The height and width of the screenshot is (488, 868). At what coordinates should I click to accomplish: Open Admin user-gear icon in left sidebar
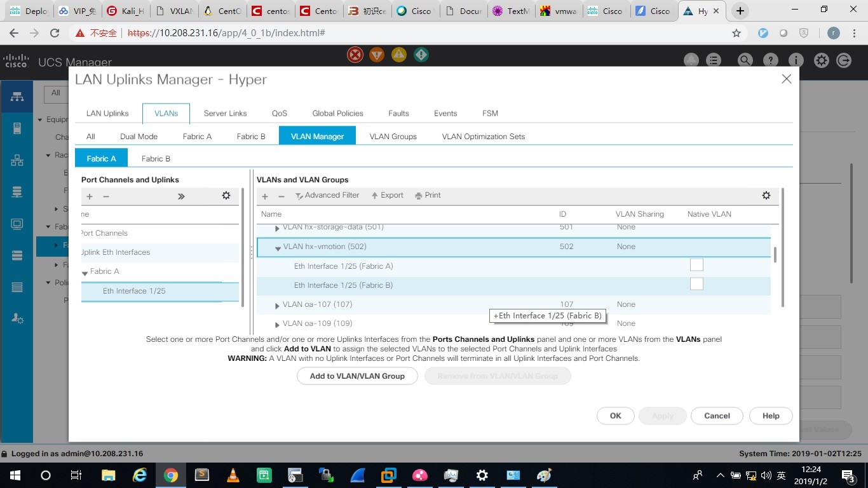[17, 319]
